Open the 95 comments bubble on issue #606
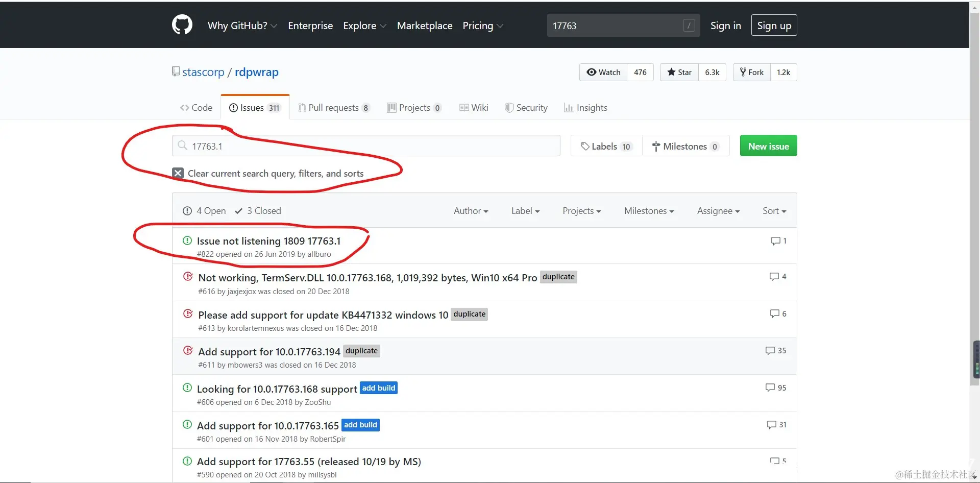This screenshot has width=980, height=483. (x=776, y=388)
